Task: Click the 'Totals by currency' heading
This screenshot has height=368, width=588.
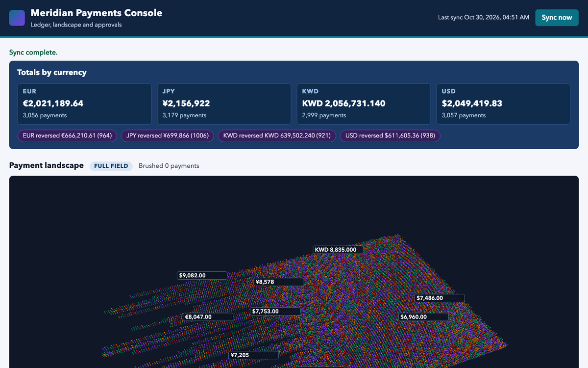Action: pyautogui.click(x=52, y=73)
